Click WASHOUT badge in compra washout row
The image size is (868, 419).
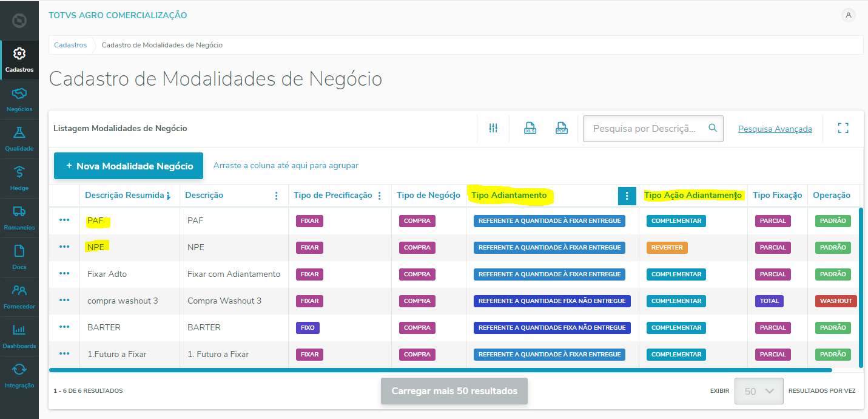pos(836,301)
